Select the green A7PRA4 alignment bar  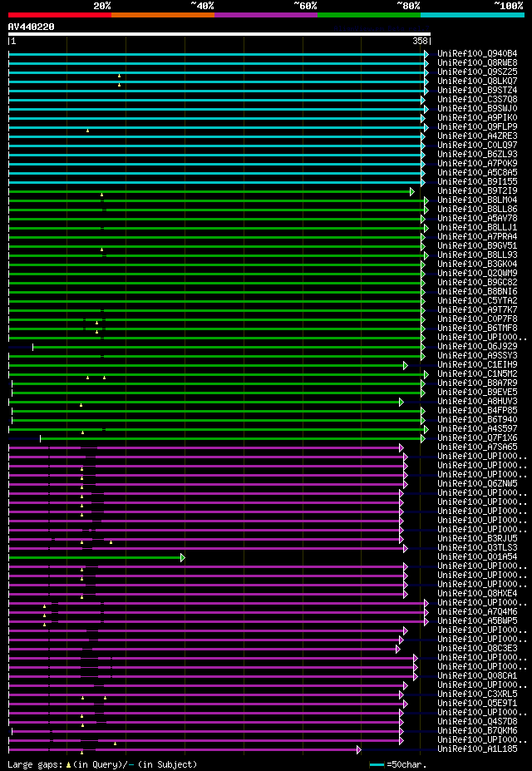point(214,237)
